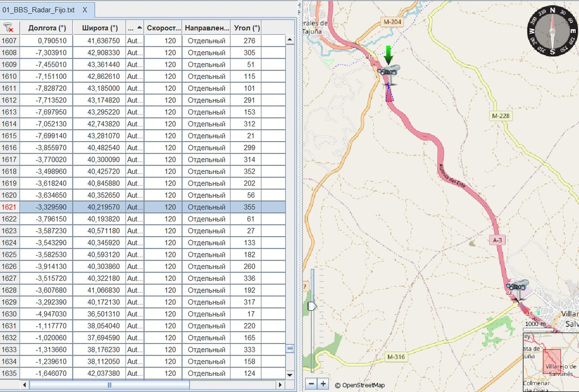The width and height of the screenshot is (579, 392).
Task: Click the horizontal scrollbar thumb
Action: [x=109, y=385]
